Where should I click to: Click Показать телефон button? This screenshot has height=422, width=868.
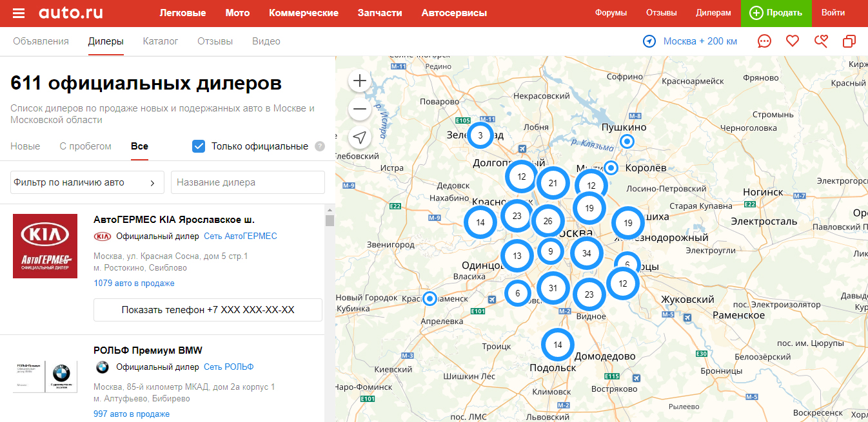(208, 310)
